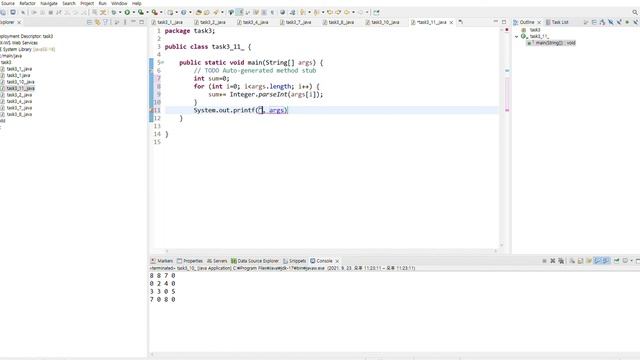Select JAX-WS Web Services node
Screen dimensions: 640x360
pos(19,42)
